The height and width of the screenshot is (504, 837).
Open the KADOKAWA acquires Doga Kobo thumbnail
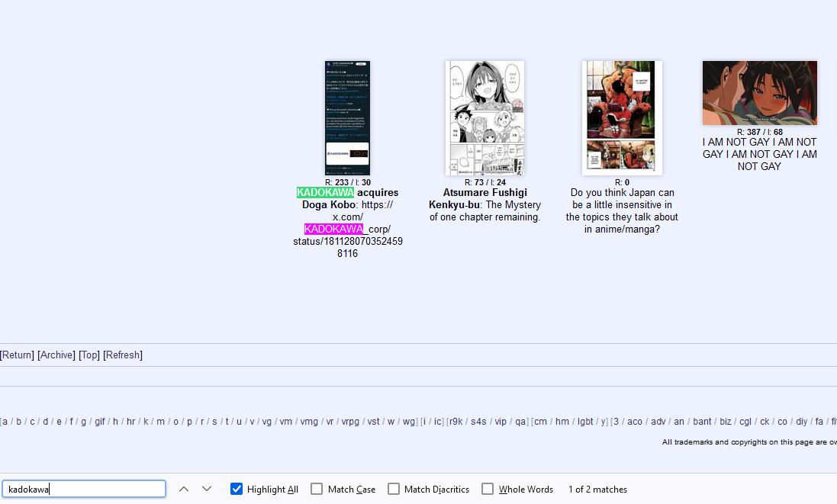pyautogui.click(x=347, y=118)
